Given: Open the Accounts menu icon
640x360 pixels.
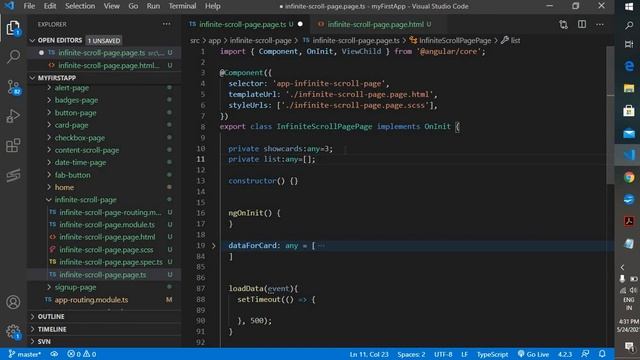Looking at the screenshot, I should pos(13,302).
